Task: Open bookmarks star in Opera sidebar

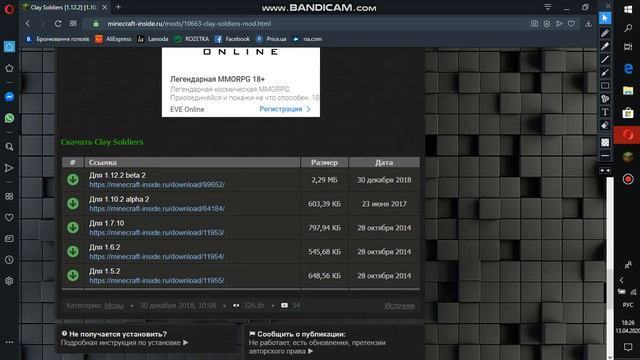Action: pyautogui.click(x=9, y=68)
